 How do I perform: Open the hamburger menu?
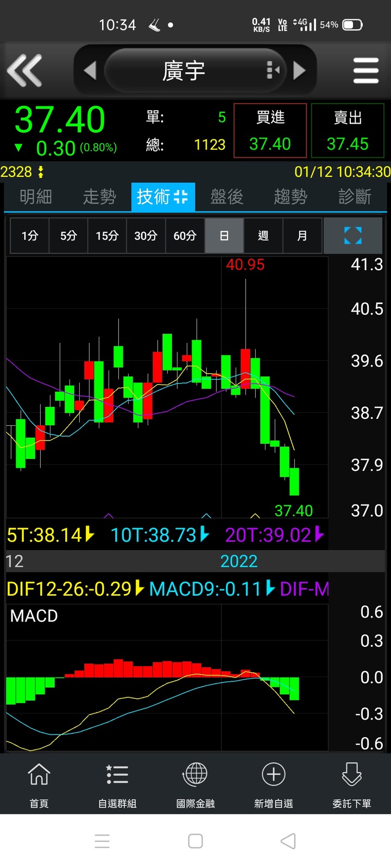click(365, 71)
